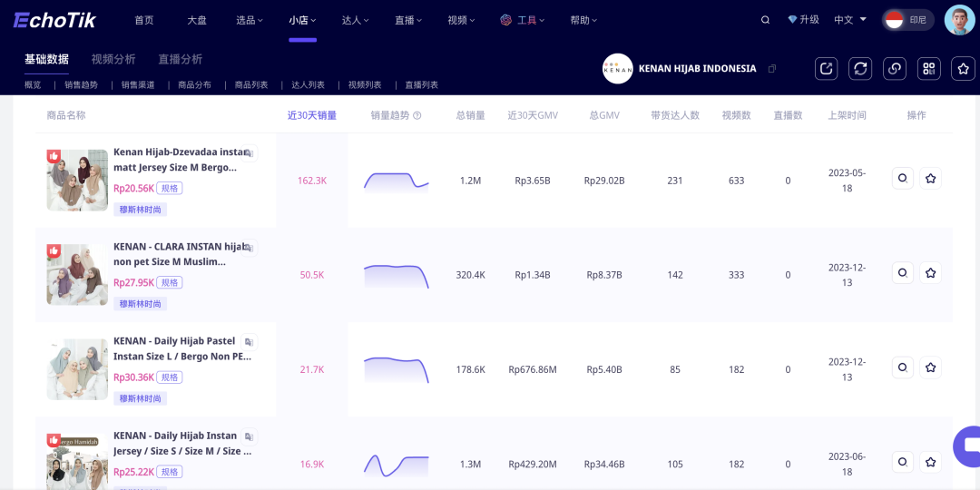Image resolution: width=980 pixels, height=490 pixels.
Task: Click 规格 tag on Rp20.56K product
Action: [170, 189]
